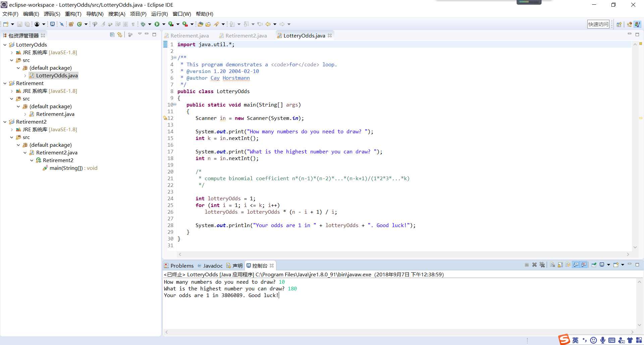Image resolution: width=644 pixels, height=345 pixels.
Task: Switch to the Retirement2.java editor tab
Action: (243, 36)
